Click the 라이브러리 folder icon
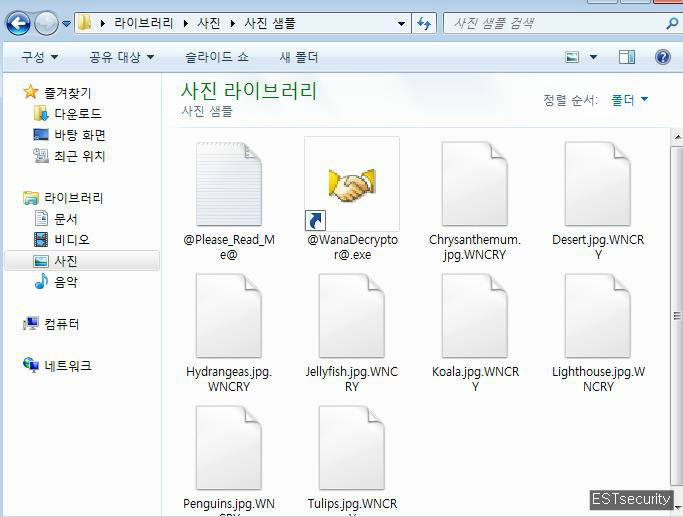 pos(30,198)
